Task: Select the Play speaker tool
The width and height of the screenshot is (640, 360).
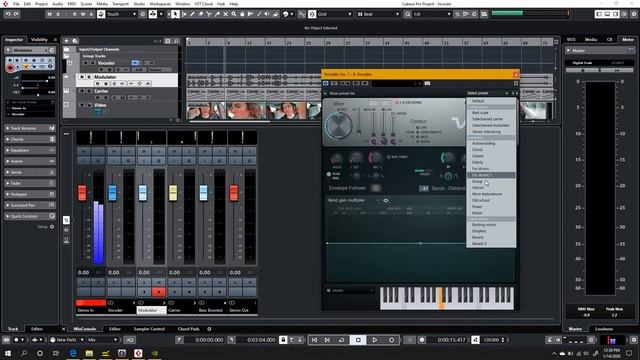Action: pos(267,14)
